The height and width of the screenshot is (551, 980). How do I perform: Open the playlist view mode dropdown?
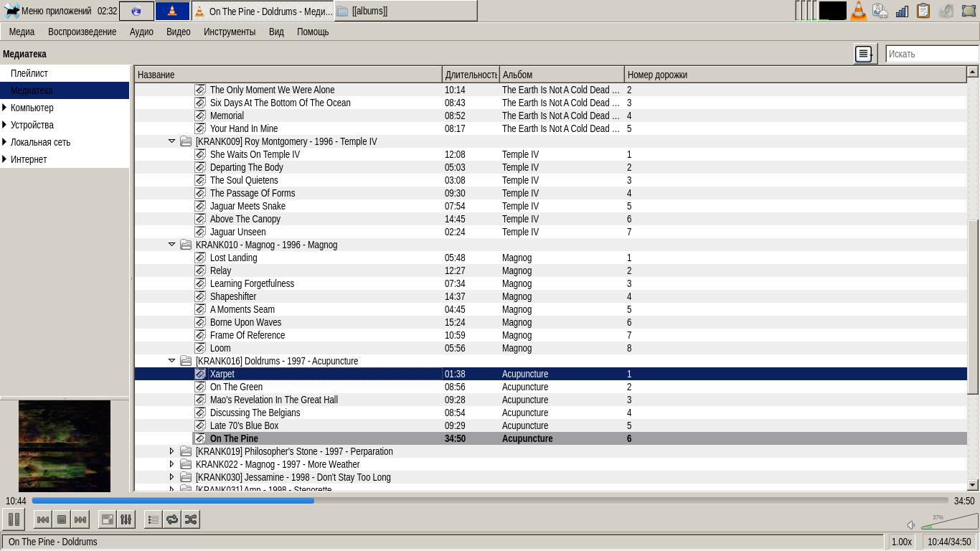[x=865, y=54]
